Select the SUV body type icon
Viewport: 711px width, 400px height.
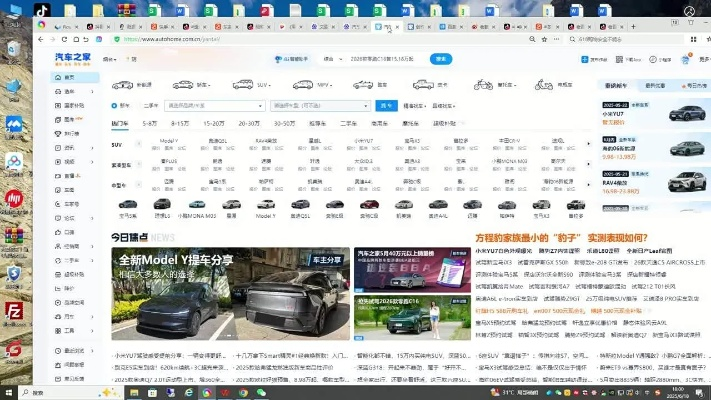pyautogui.click(x=245, y=85)
